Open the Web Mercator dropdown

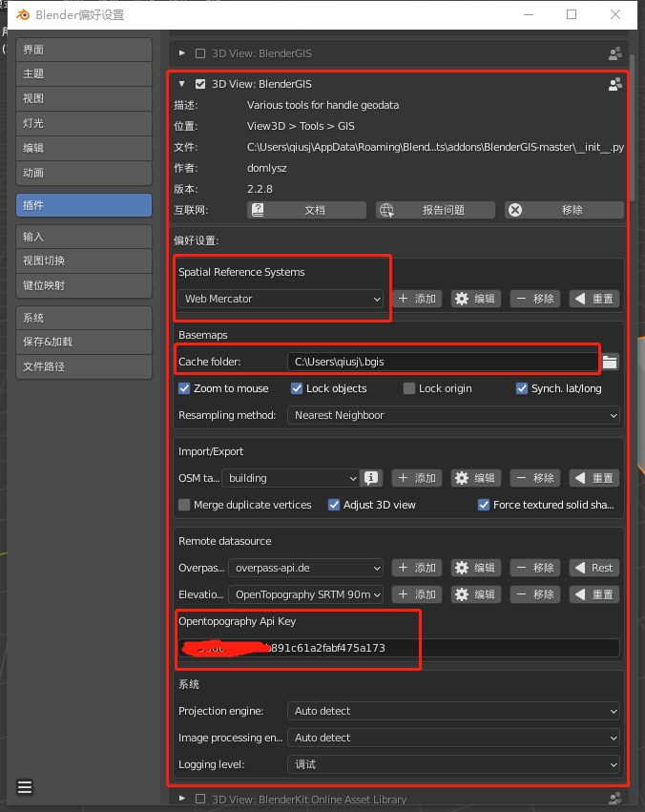(281, 299)
